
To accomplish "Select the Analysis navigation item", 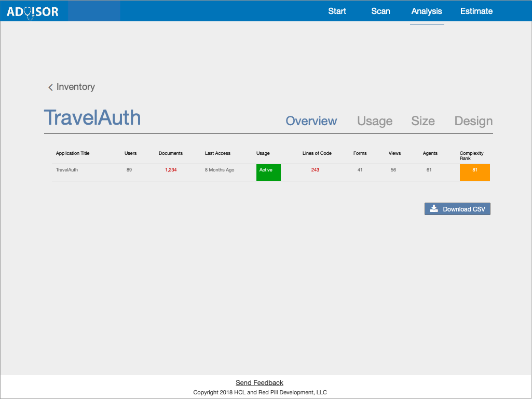I will tap(427, 11).
